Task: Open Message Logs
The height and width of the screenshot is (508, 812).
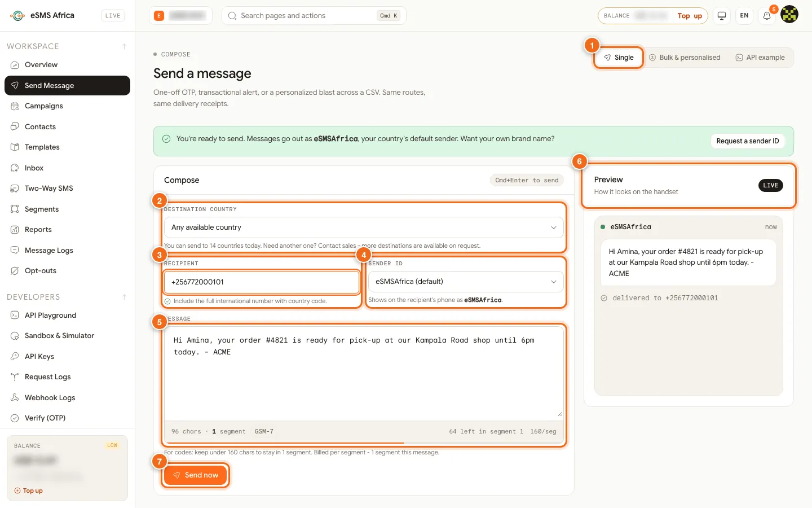Action: [x=67, y=251]
